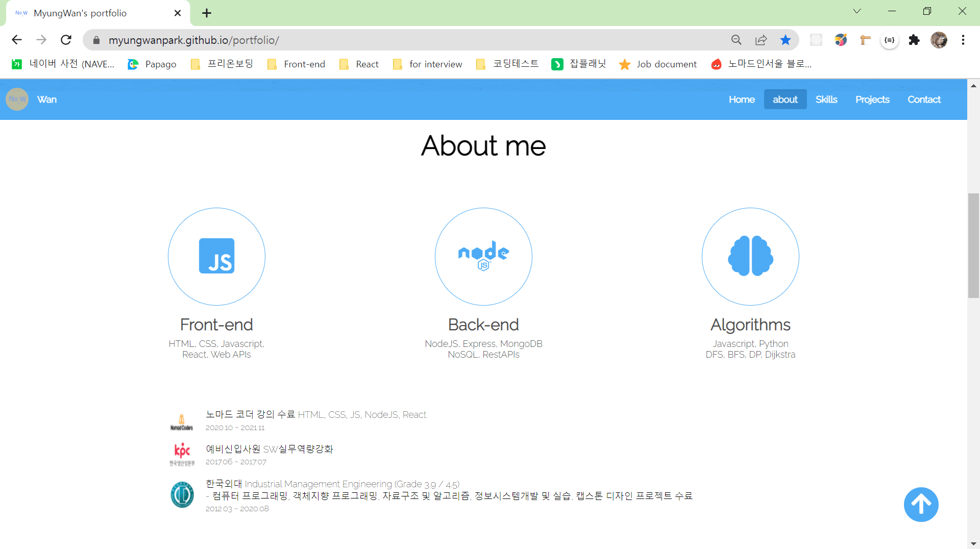This screenshot has height=549, width=980.
Task: Open the Projects nav item
Action: [872, 99]
